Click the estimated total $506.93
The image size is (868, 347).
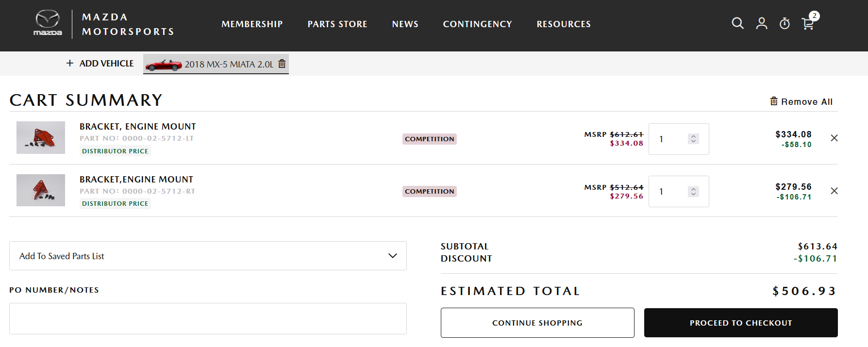tap(804, 291)
